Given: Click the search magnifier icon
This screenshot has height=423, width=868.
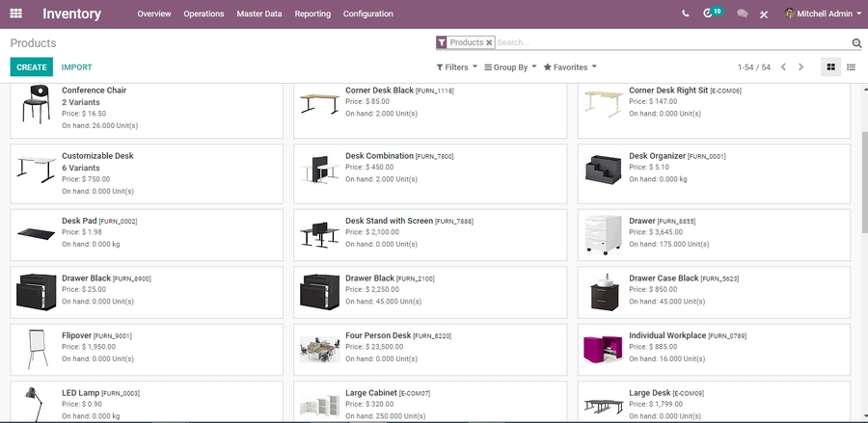Looking at the screenshot, I should pos(856,43).
